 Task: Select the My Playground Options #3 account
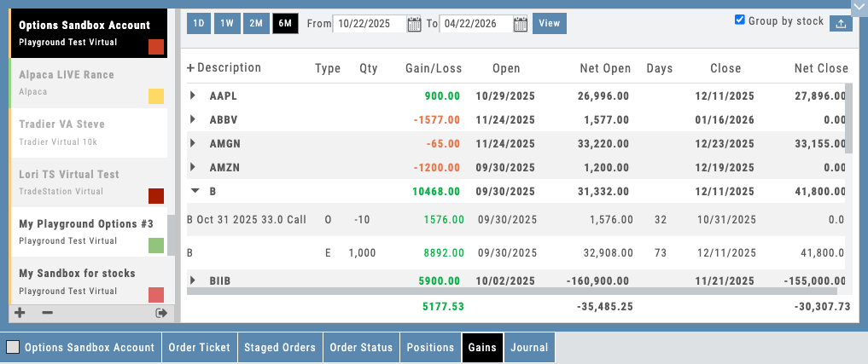point(85,231)
